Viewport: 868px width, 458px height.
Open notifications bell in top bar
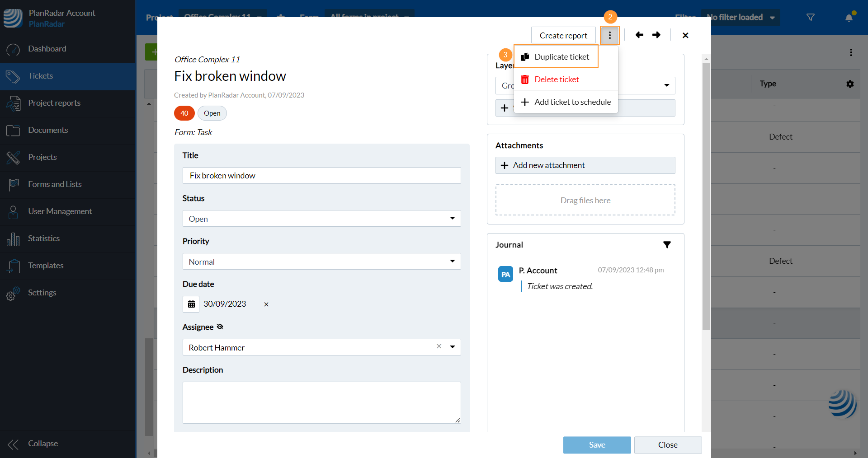tap(849, 17)
